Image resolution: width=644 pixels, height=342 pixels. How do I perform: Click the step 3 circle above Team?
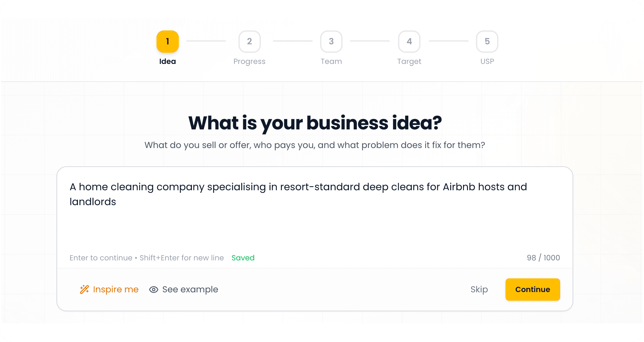click(x=331, y=41)
